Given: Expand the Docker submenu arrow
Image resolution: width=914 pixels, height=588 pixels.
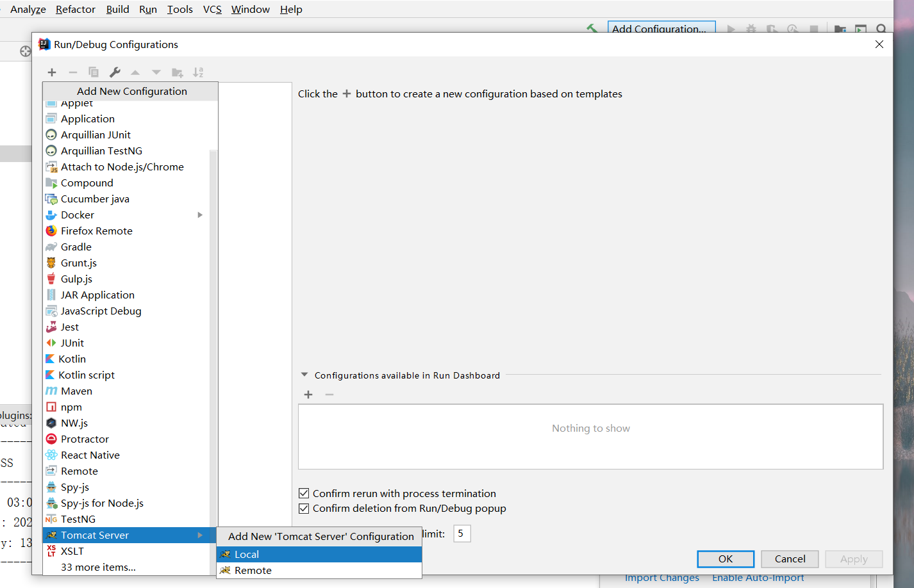Looking at the screenshot, I should (x=200, y=215).
